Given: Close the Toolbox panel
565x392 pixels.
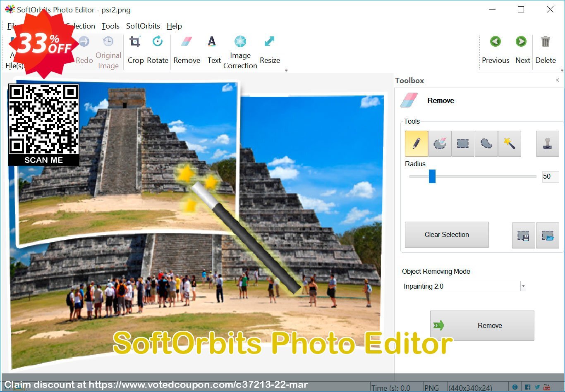Looking at the screenshot, I should (x=557, y=80).
